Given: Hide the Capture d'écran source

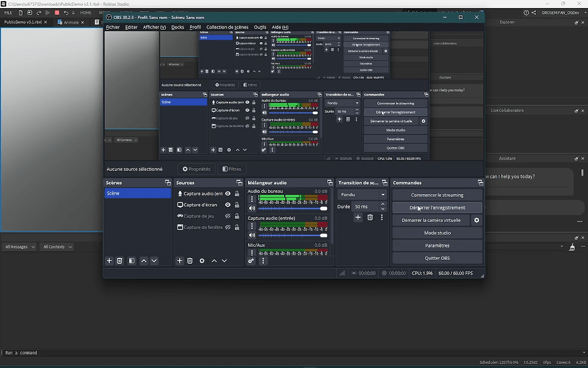Looking at the screenshot, I should (227, 205).
